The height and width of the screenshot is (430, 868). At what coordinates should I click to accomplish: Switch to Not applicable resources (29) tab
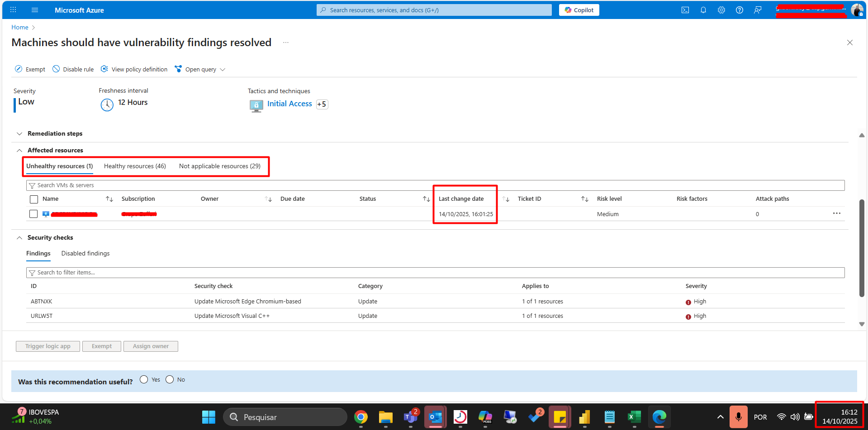coord(220,166)
